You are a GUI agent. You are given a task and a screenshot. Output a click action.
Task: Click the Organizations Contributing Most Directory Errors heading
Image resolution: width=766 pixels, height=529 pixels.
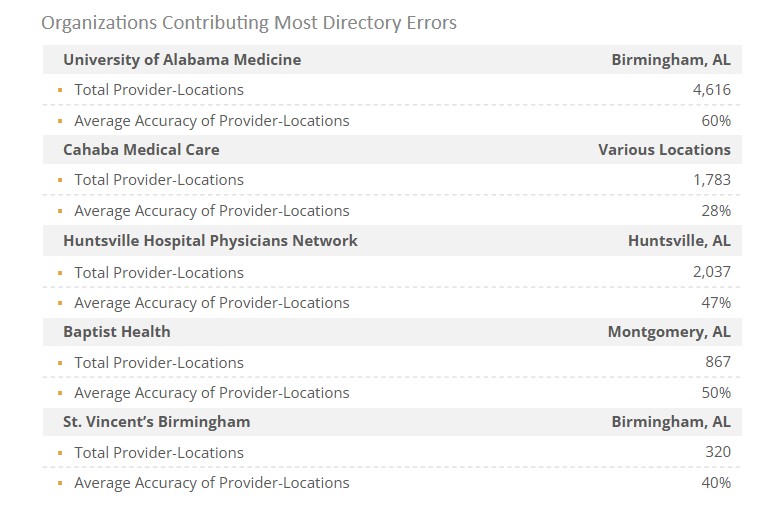pyautogui.click(x=249, y=22)
